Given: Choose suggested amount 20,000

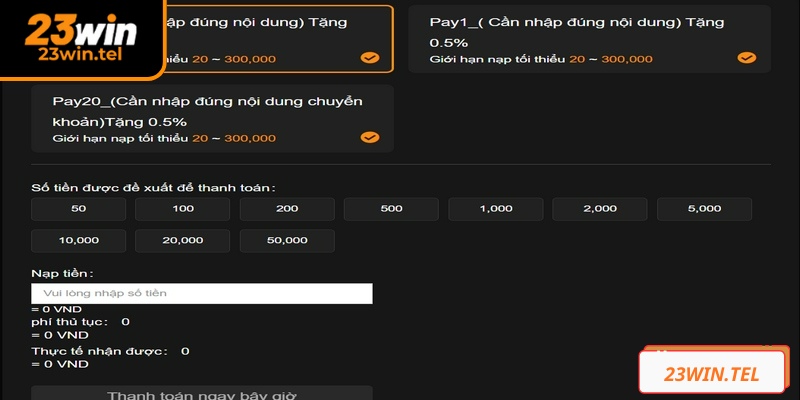Looking at the screenshot, I should (x=183, y=240).
